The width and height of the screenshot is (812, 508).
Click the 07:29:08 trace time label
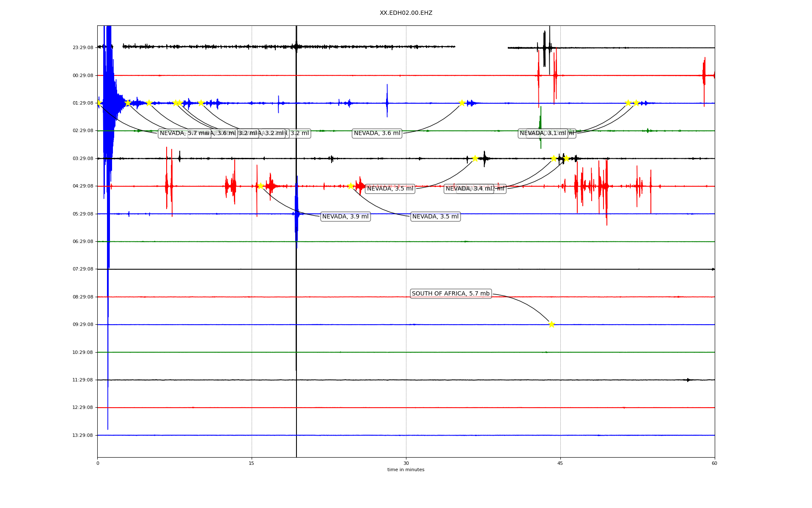(x=82, y=269)
